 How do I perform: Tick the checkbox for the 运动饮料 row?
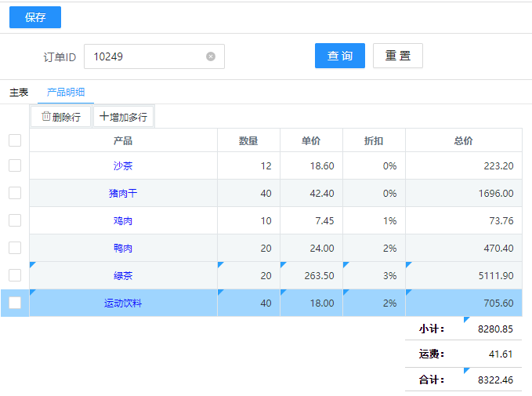pos(15,303)
